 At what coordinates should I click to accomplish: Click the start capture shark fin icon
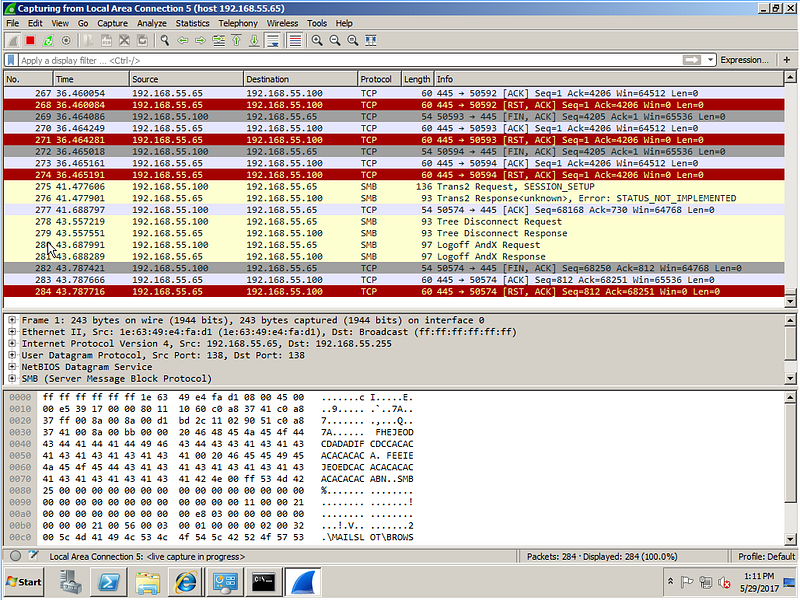[13, 41]
